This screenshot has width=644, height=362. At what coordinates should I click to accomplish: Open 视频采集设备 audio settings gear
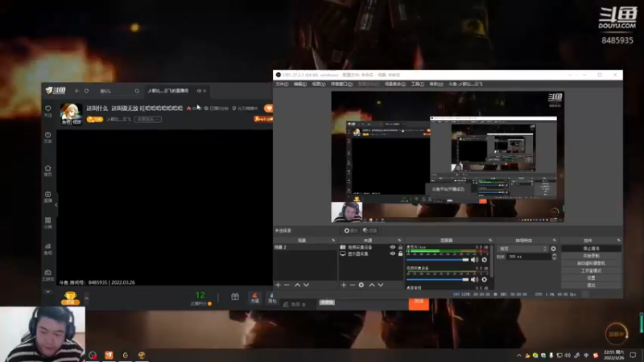tap(485, 279)
